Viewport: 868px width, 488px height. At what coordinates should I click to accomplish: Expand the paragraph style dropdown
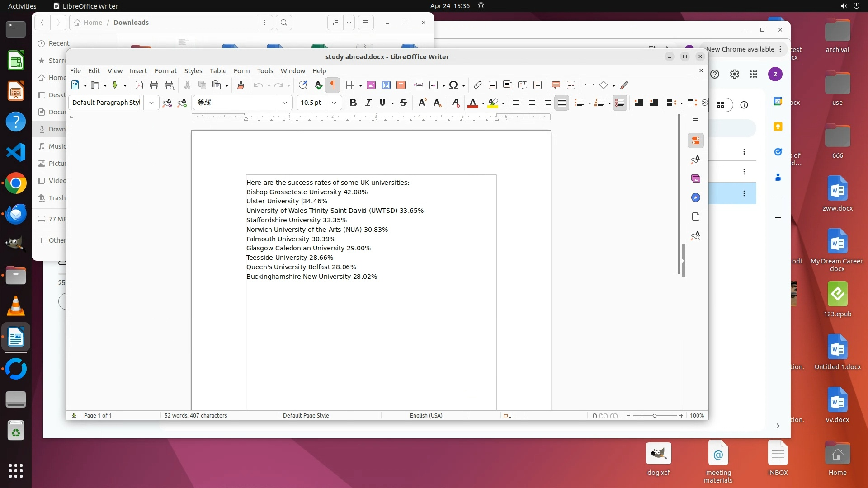tap(151, 103)
